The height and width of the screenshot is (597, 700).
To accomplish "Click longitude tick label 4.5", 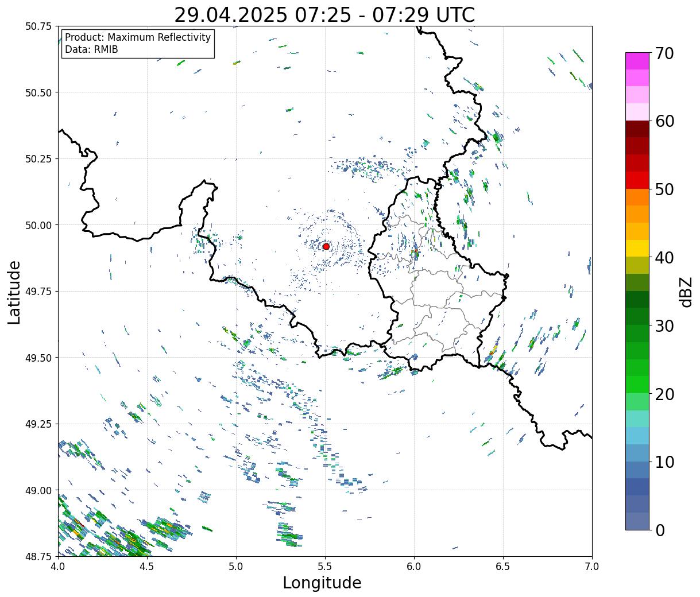I will coord(147,567).
